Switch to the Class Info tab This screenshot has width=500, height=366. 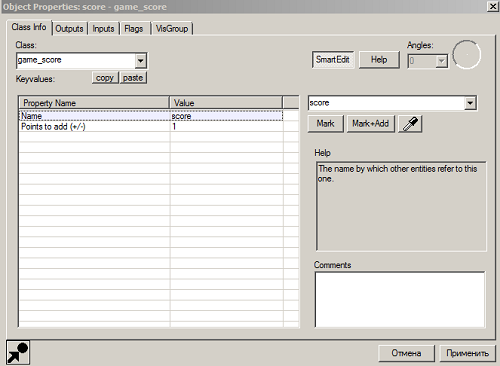(x=29, y=27)
